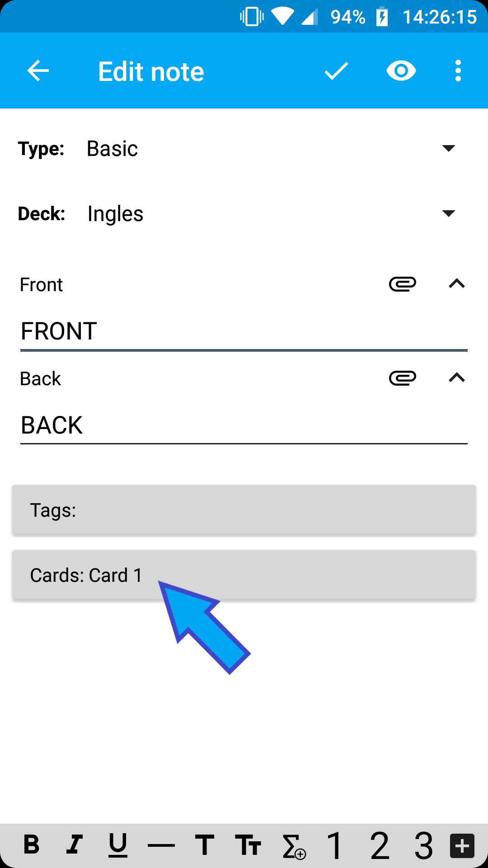The image size is (488, 868).
Task: Attach media to the Back field
Action: (404, 378)
